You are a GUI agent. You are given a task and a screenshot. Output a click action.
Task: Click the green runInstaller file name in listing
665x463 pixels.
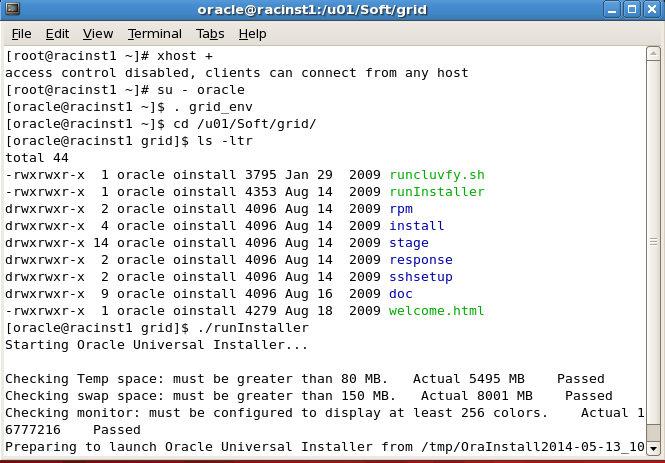click(x=437, y=192)
